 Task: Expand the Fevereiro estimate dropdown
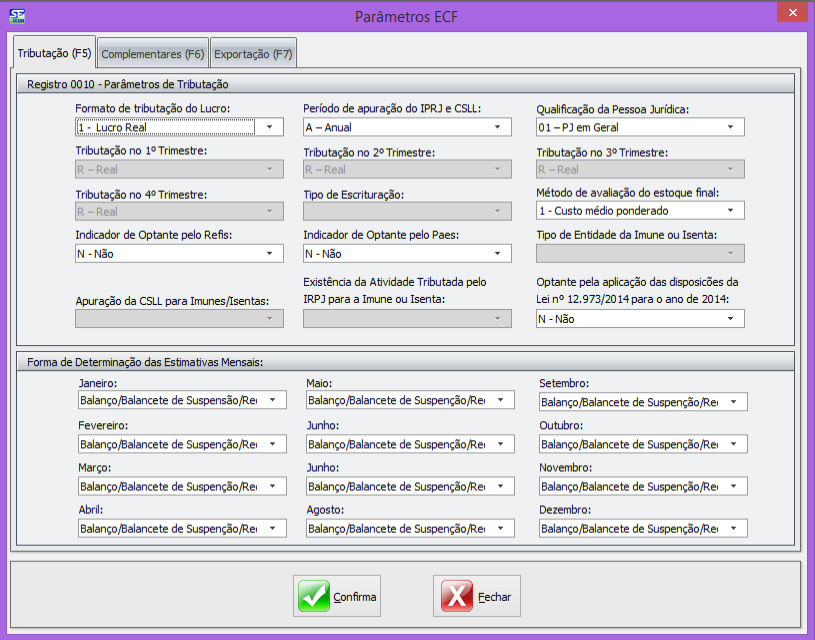click(273, 443)
